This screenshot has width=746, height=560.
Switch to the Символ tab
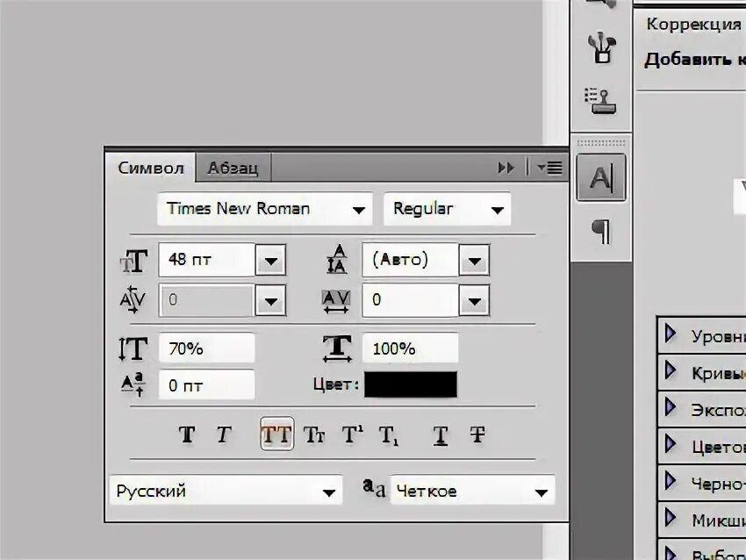(151, 168)
